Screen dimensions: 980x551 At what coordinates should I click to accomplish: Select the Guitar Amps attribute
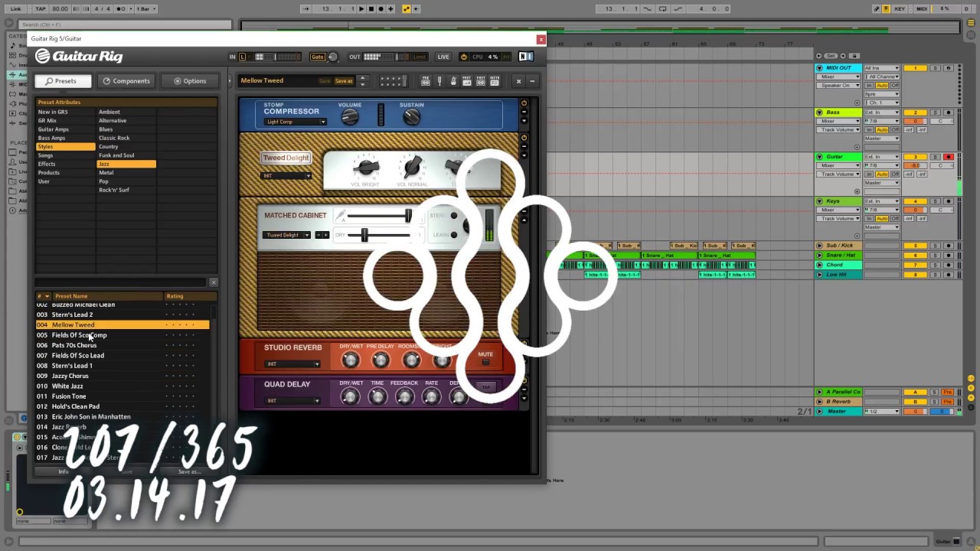(65, 129)
